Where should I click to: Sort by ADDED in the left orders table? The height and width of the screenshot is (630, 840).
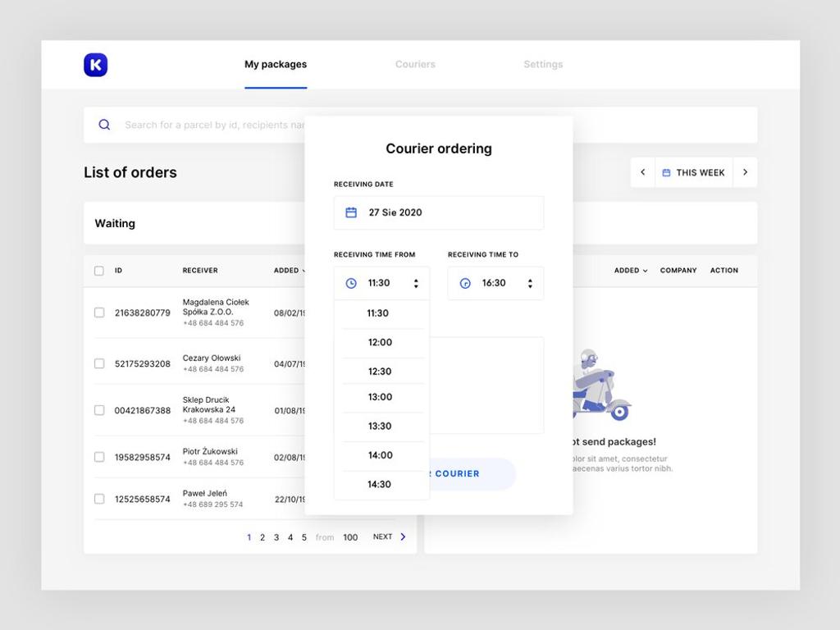click(290, 271)
